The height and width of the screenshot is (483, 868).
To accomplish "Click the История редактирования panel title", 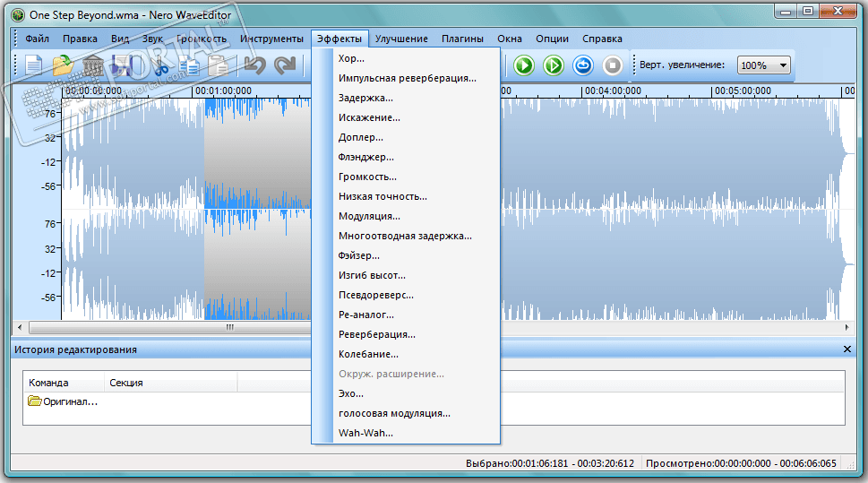I will tap(75, 349).
